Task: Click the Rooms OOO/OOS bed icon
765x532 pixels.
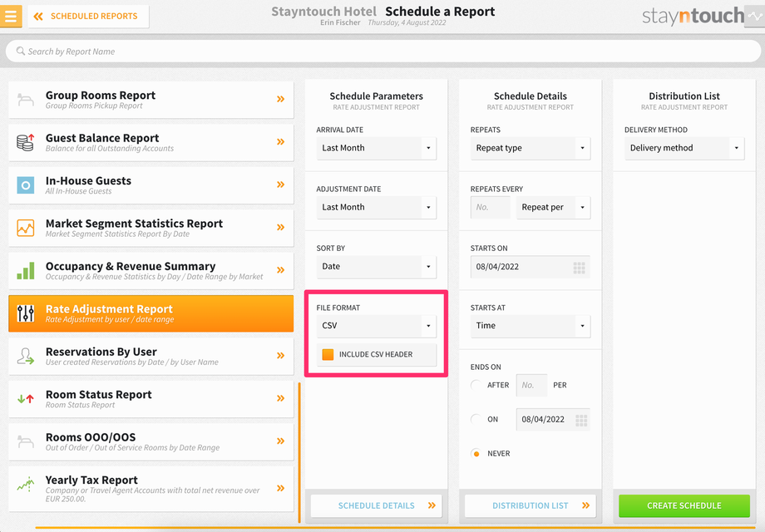Action: [x=26, y=441]
